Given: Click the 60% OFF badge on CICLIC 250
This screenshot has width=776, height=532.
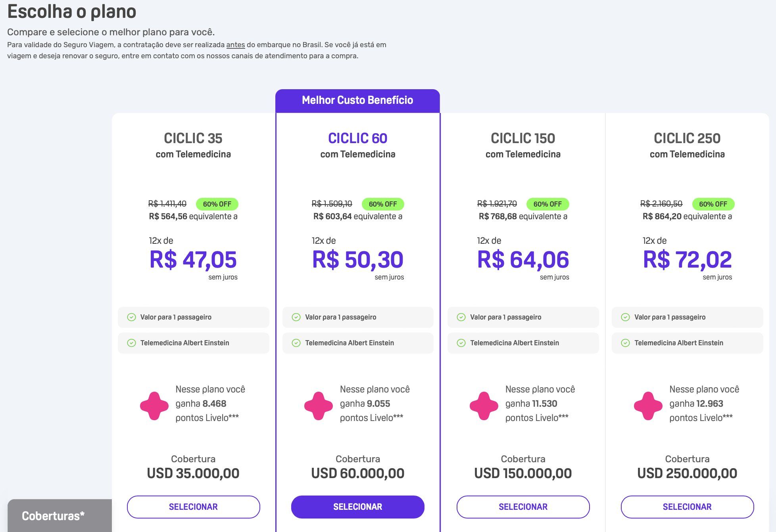Looking at the screenshot, I should [713, 204].
